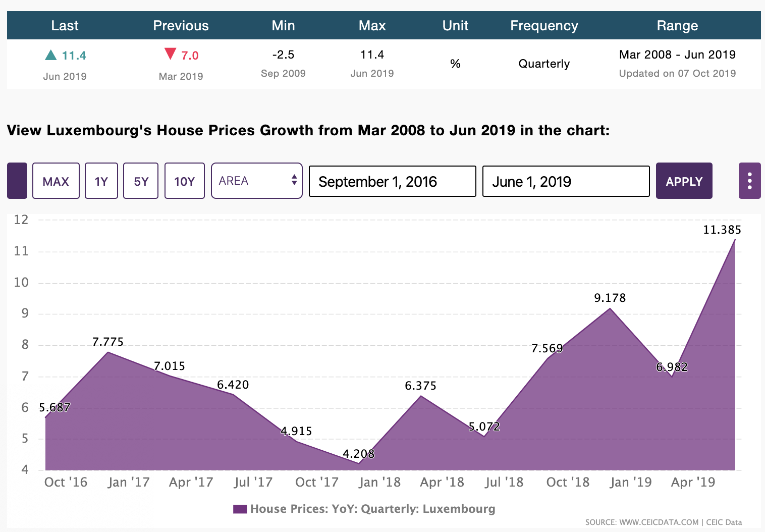Click the APPLY button
Screen dimensions: 765x532
tap(684, 181)
